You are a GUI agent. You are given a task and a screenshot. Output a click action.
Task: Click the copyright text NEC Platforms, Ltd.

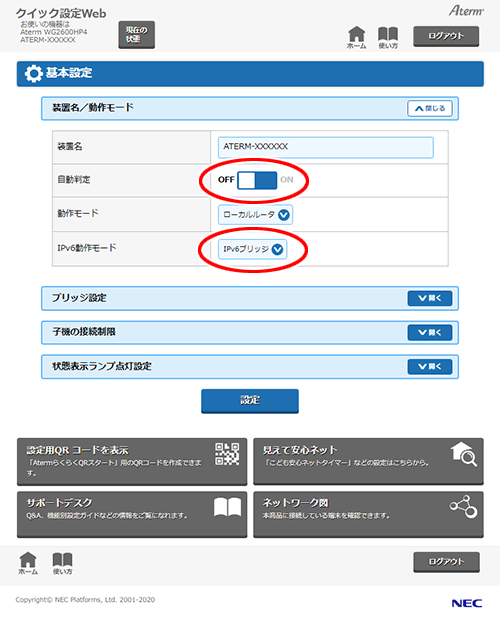coord(85,600)
